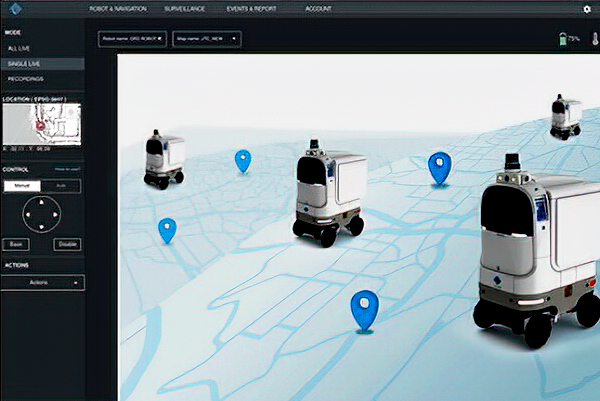Turn robot right with right arrow
This screenshot has width=600, height=401.
click(x=55, y=215)
